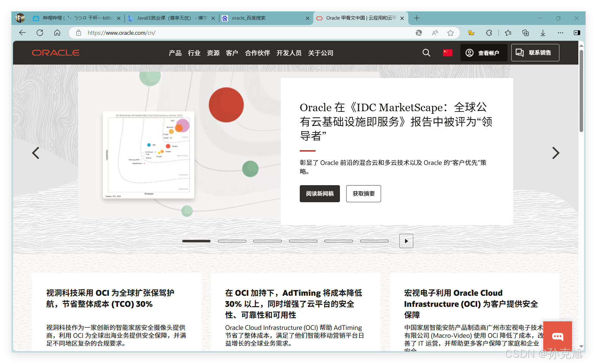Close the oracle_百度搜索 tab
The image size is (597, 364).
pyautogui.click(x=308, y=18)
